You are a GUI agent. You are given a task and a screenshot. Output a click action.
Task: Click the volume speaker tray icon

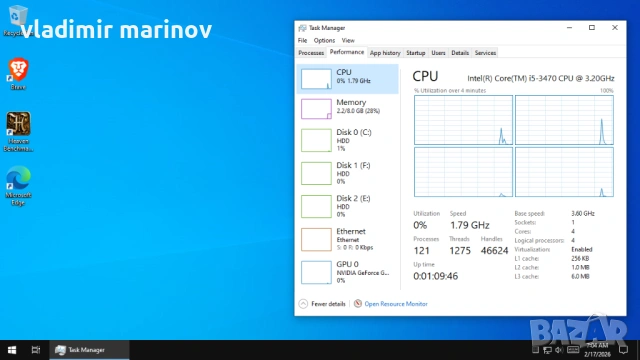click(x=559, y=350)
